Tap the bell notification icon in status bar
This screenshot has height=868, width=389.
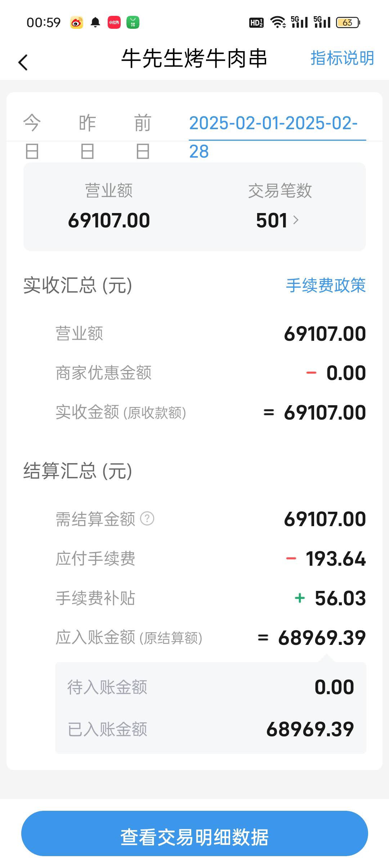[x=95, y=23]
